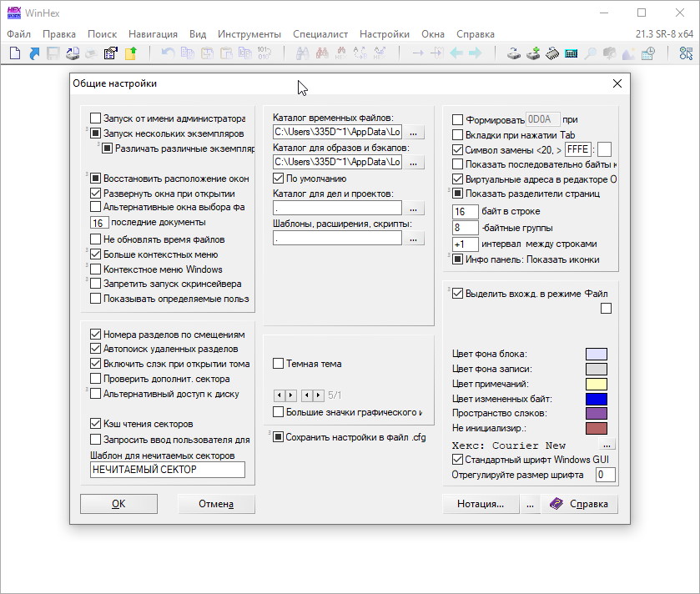Browse for cases and projects catalog
The height and width of the screenshot is (594, 700).
(413, 209)
